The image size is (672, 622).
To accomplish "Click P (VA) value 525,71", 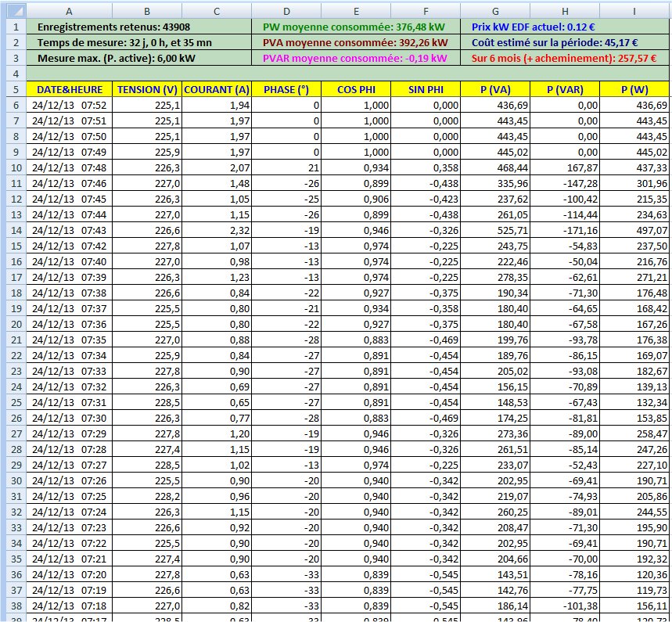I will tap(495, 230).
